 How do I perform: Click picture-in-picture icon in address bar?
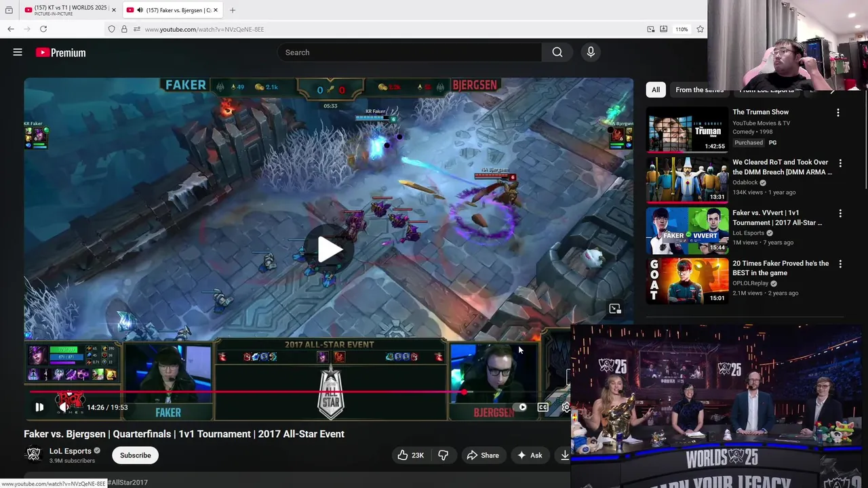point(651,29)
